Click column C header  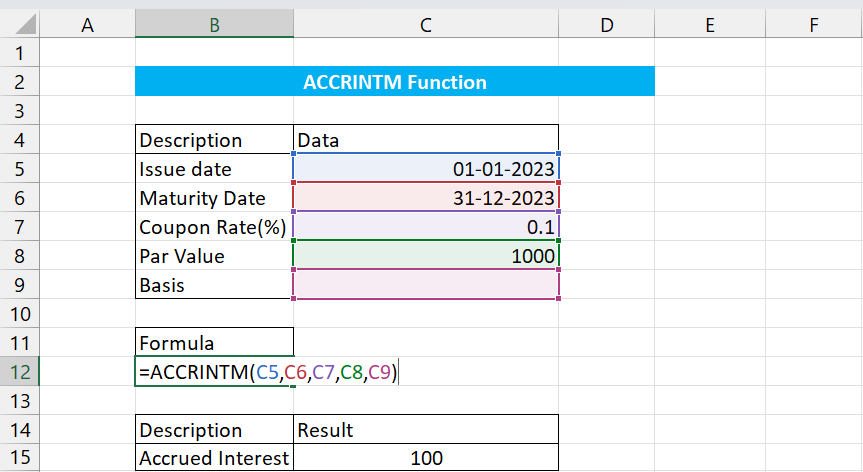click(x=425, y=26)
